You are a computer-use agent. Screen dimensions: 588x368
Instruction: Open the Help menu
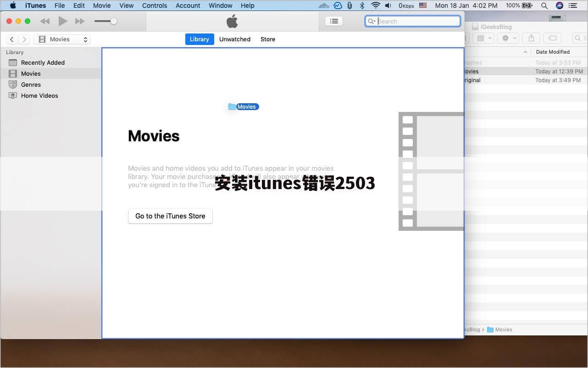pyautogui.click(x=247, y=6)
